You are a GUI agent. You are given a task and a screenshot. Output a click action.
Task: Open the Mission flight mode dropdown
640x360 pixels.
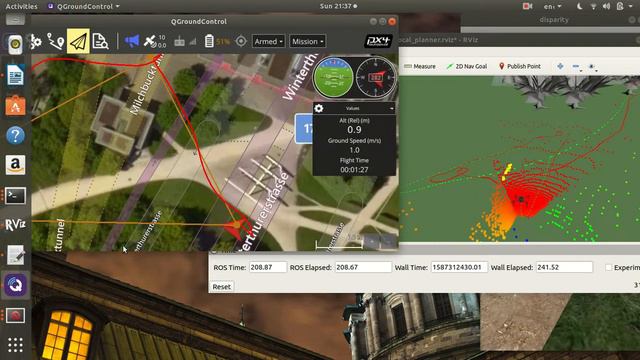click(307, 41)
